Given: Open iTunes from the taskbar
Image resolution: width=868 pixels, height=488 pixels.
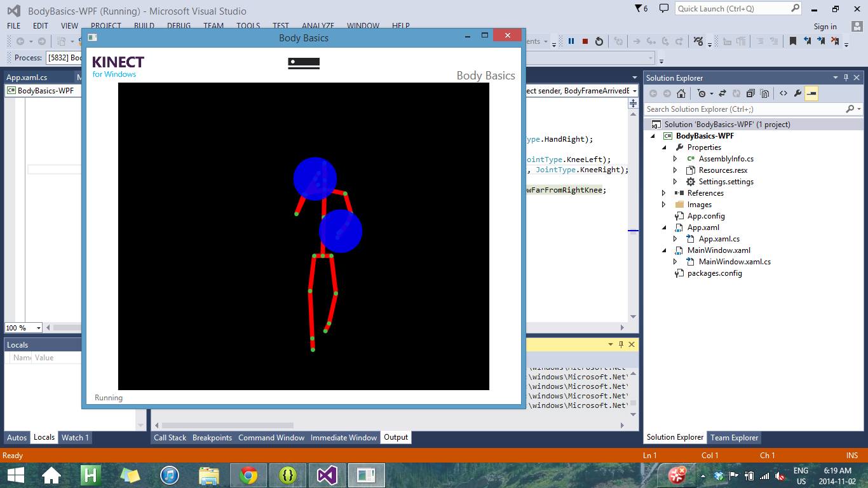Looking at the screenshot, I should tap(170, 475).
